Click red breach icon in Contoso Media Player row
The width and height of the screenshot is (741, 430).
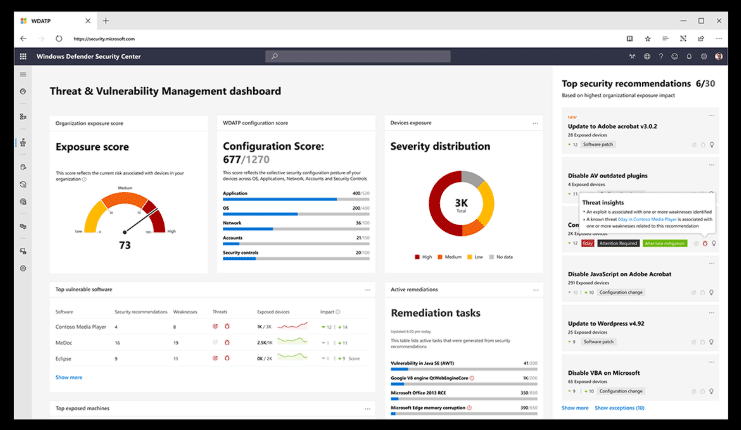tap(215, 327)
